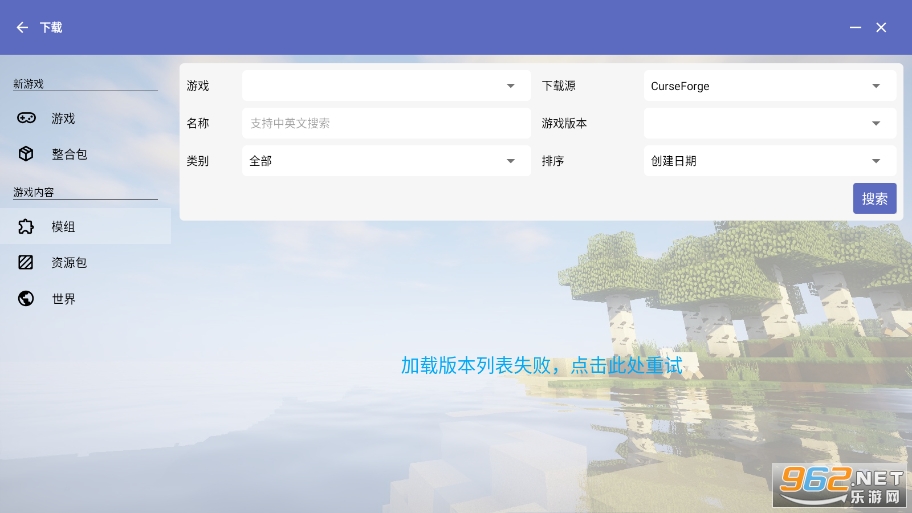Switch to the 整合包 label in sidebar
This screenshot has height=513, width=912.
click(x=70, y=155)
